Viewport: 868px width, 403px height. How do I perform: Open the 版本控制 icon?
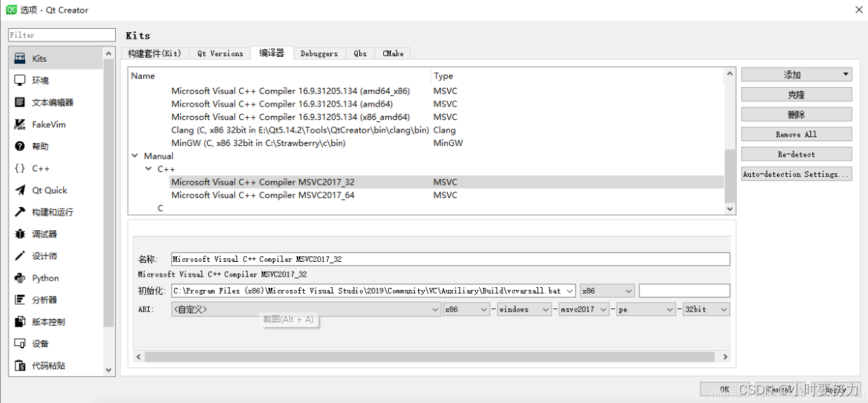tap(20, 322)
